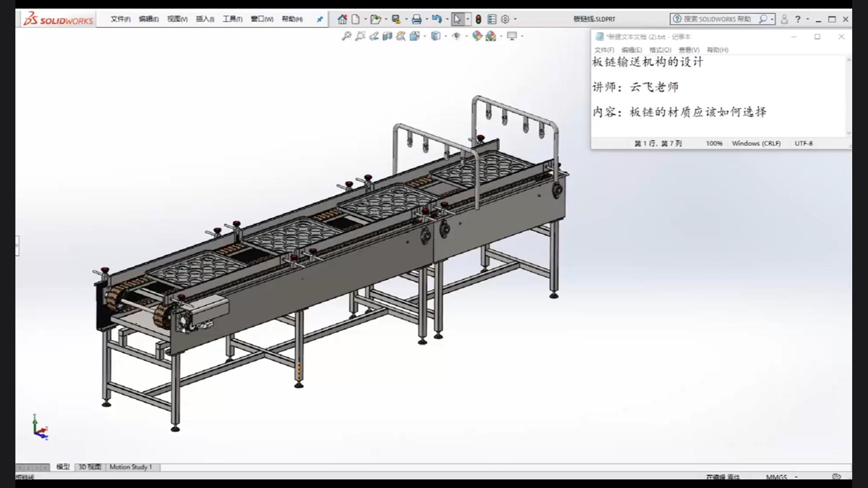
Task: Click the Print icon
Action: 416,19
